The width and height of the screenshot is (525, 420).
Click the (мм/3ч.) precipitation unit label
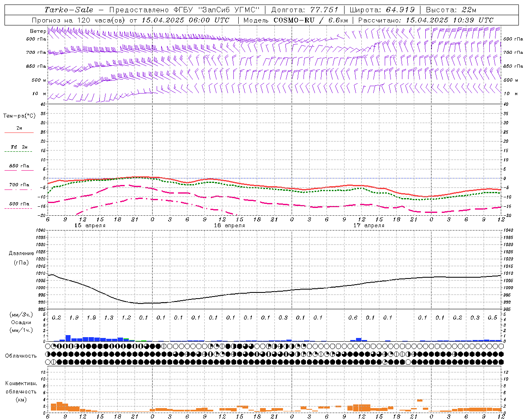[x=21, y=315]
